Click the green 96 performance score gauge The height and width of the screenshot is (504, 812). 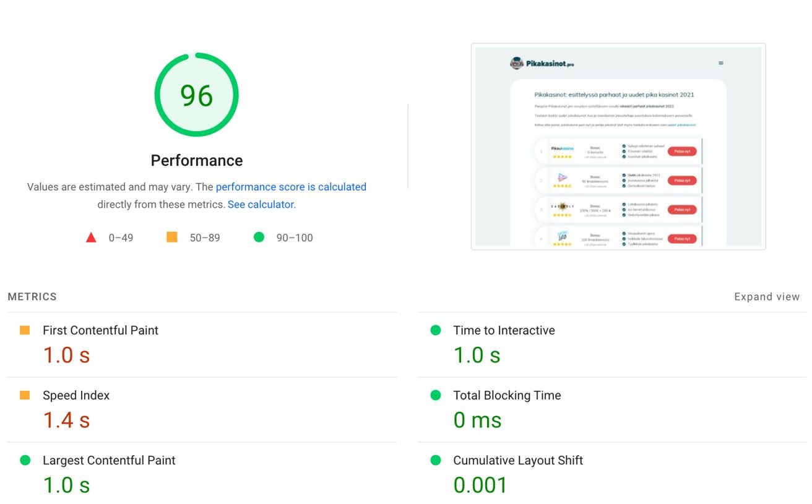pos(196,95)
